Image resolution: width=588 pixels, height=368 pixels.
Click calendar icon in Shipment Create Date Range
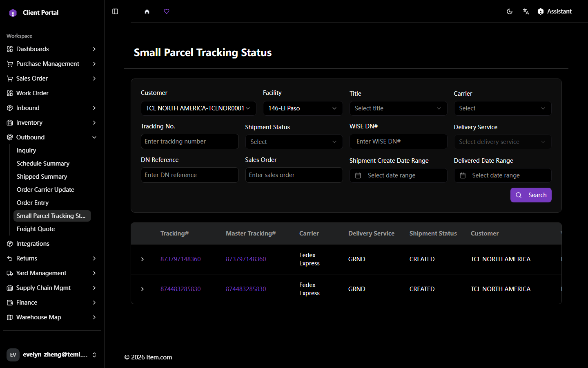(358, 175)
